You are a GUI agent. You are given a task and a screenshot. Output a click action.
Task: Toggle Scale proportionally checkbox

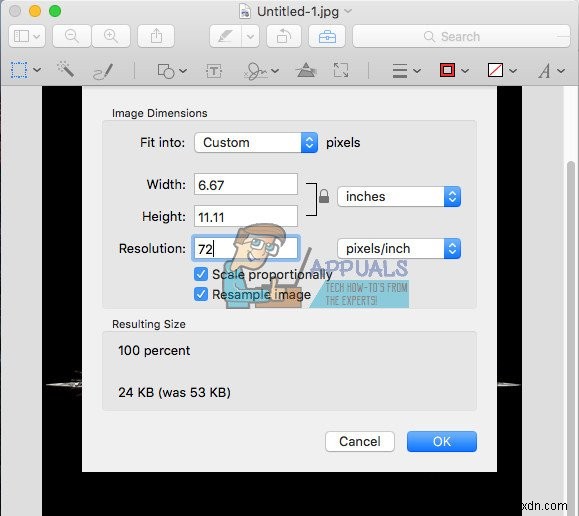point(201,274)
